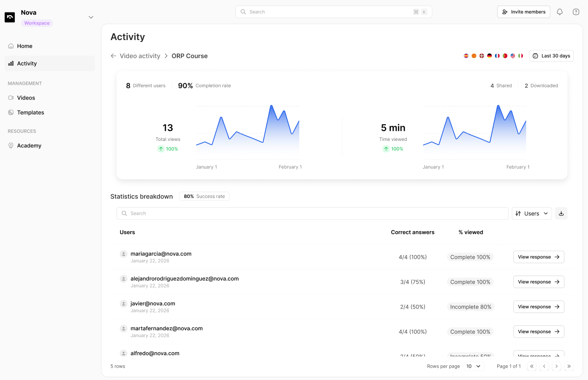The height and width of the screenshot is (380, 588).
Task: Select the German flag language filter
Action: click(x=489, y=56)
